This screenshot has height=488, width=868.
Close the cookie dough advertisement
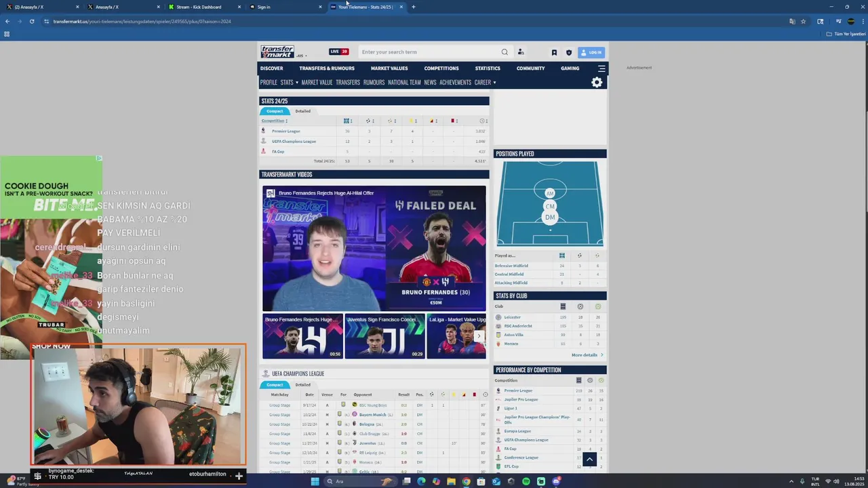(99, 159)
